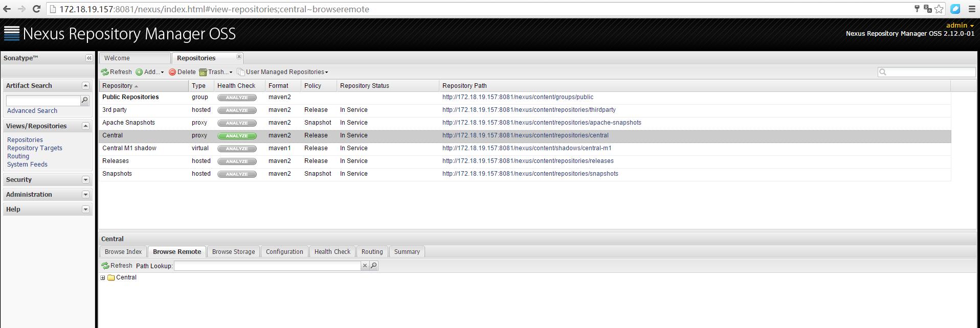This screenshot has height=328, width=980.
Task: Click the bookmark star icon in address bar
Action: [x=939, y=9]
